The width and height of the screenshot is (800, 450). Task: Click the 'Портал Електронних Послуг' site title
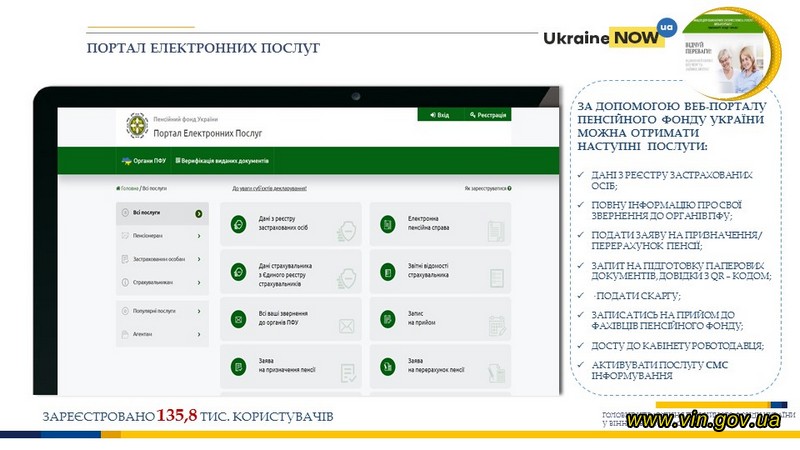[208, 134]
